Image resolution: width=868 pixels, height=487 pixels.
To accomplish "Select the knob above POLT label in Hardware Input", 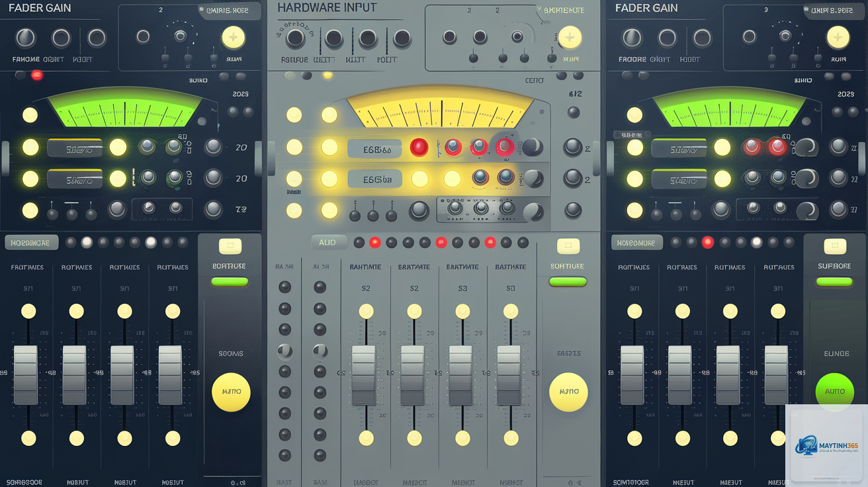I will 402,39.
